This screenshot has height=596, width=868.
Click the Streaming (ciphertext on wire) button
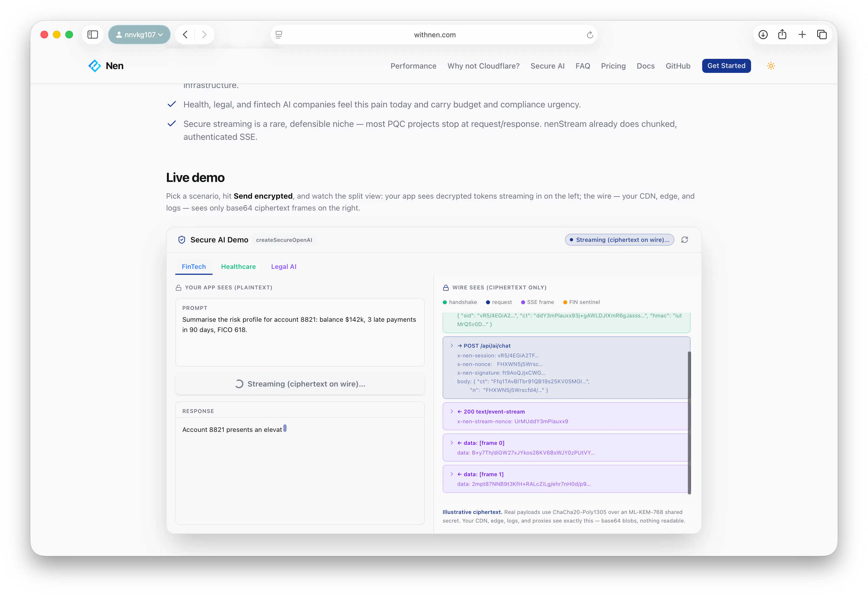300,384
